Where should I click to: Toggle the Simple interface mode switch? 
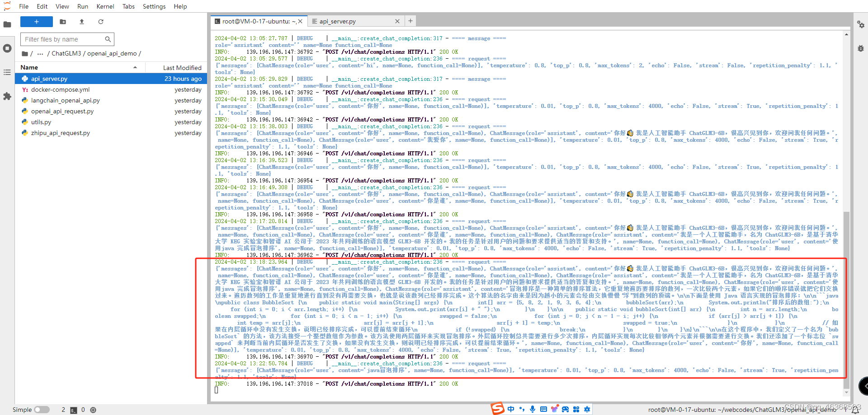42,410
